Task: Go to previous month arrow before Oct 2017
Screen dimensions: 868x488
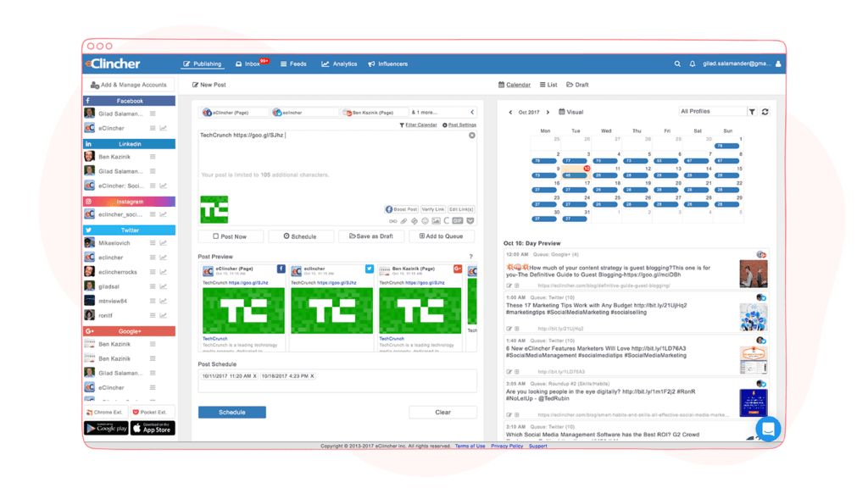Action: pyautogui.click(x=510, y=113)
